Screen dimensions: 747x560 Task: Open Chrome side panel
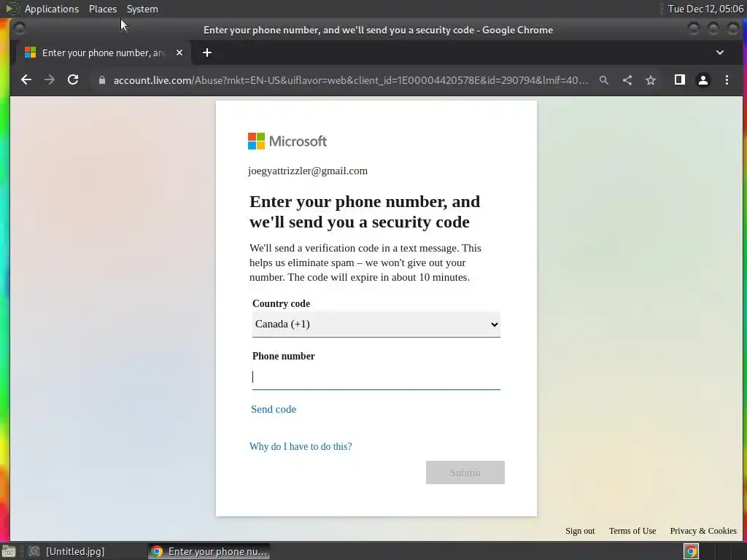[x=680, y=80]
